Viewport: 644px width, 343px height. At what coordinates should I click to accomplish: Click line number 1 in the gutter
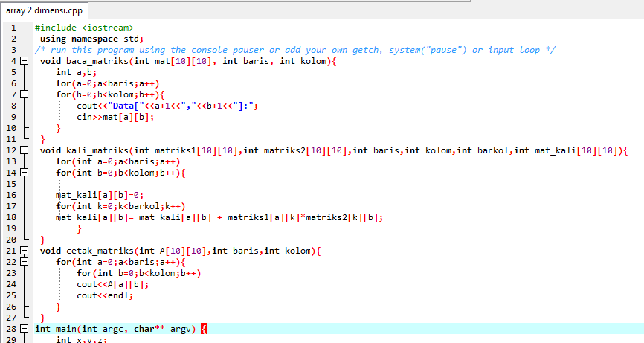tap(13, 28)
